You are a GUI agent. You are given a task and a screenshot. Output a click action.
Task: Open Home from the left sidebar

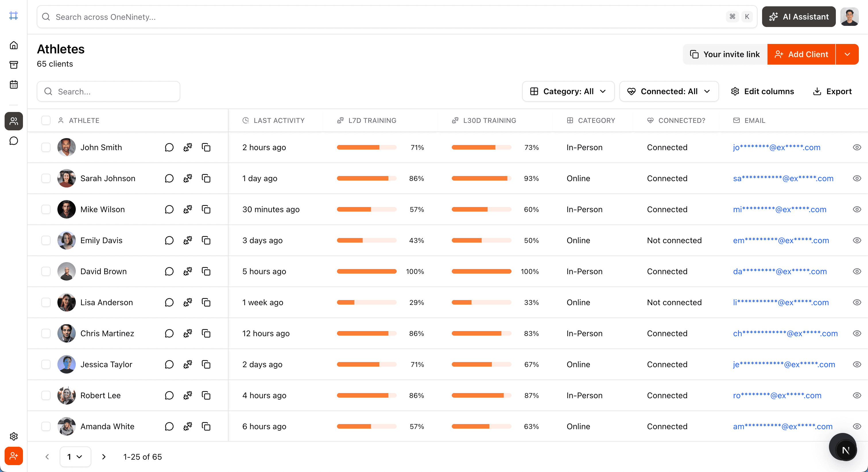[13, 45]
